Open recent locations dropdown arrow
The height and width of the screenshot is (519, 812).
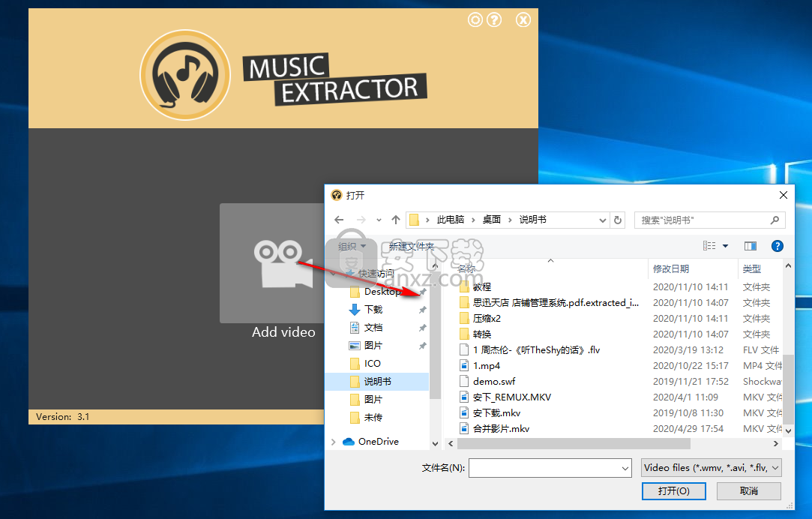pyautogui.click(x=379, y=220)
